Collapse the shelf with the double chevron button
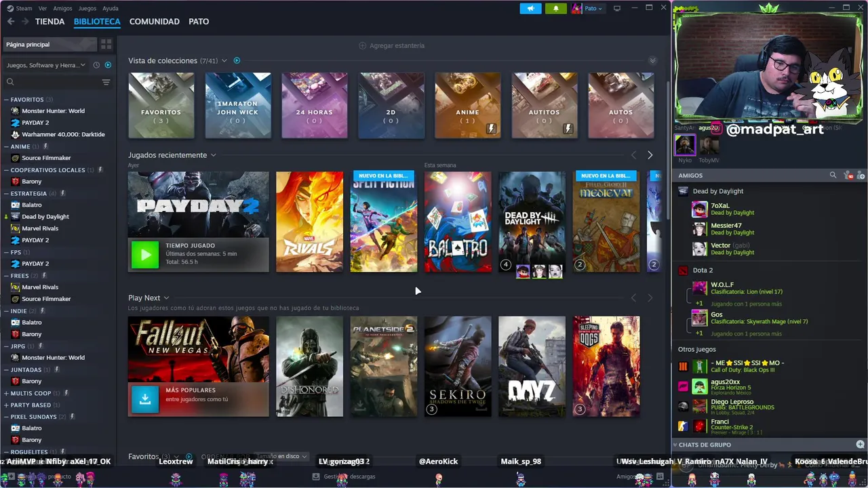 pyautogui.click(x=652, y=60)
